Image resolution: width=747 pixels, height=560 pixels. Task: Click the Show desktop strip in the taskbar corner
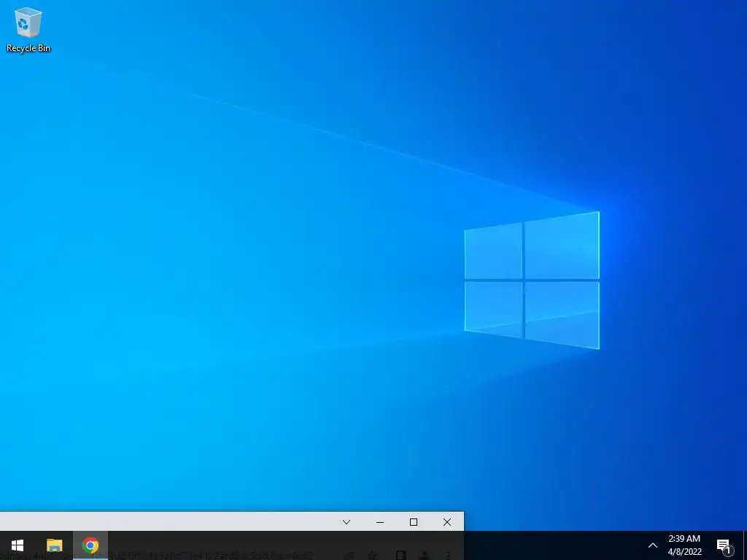pos(745,545)
